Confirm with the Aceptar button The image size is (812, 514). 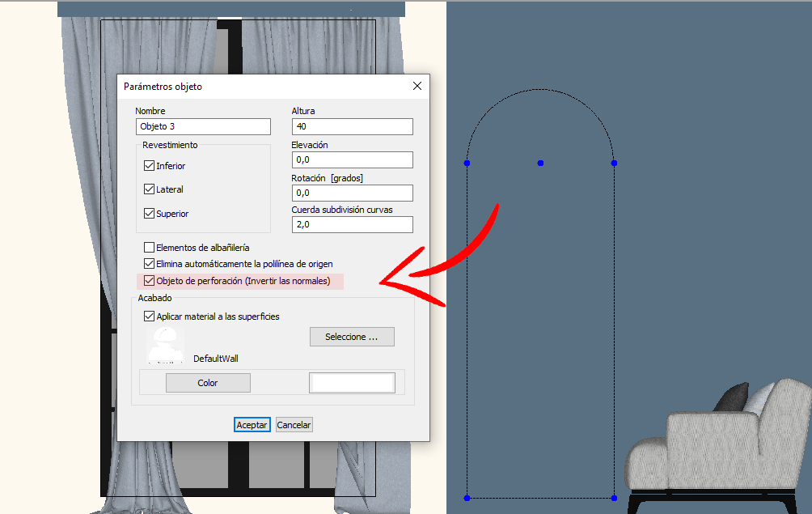point(252,425)
